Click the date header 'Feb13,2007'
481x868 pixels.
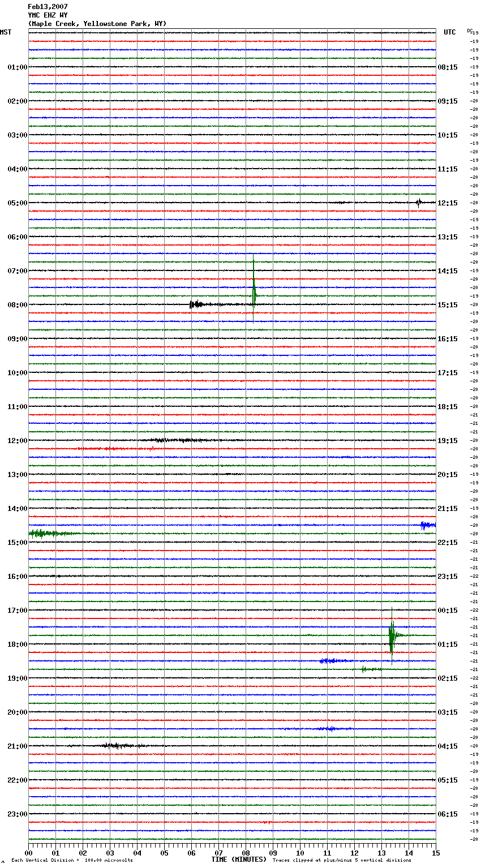(x=48, y=7)
